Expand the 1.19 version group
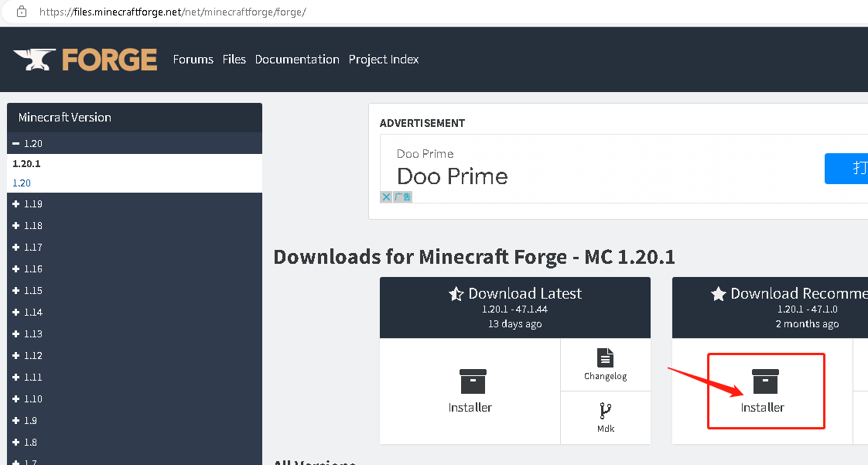 (x=135, y=203)
